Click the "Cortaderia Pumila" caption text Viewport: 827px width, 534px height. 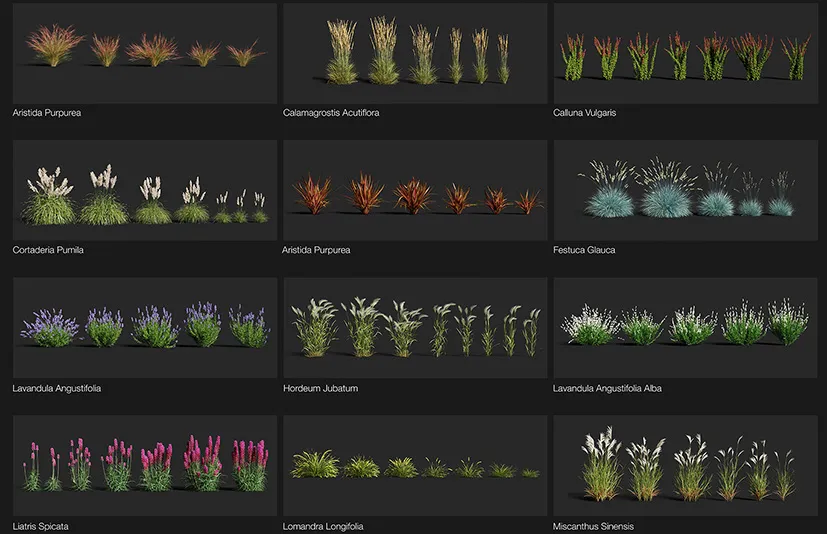coord(48,250)
